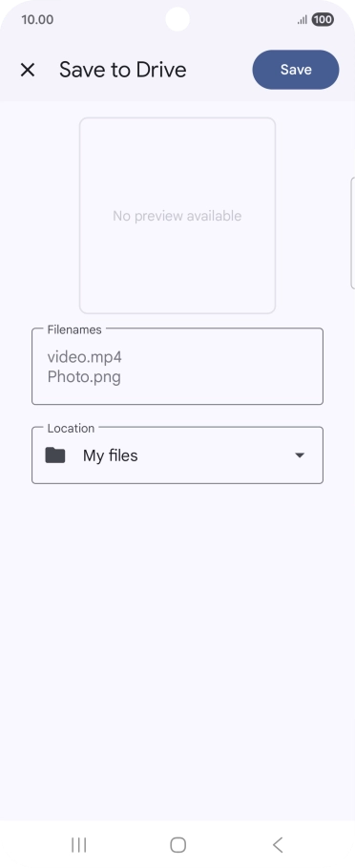
Task: Click the folder icon beside My files
Action: coord(55,455)
